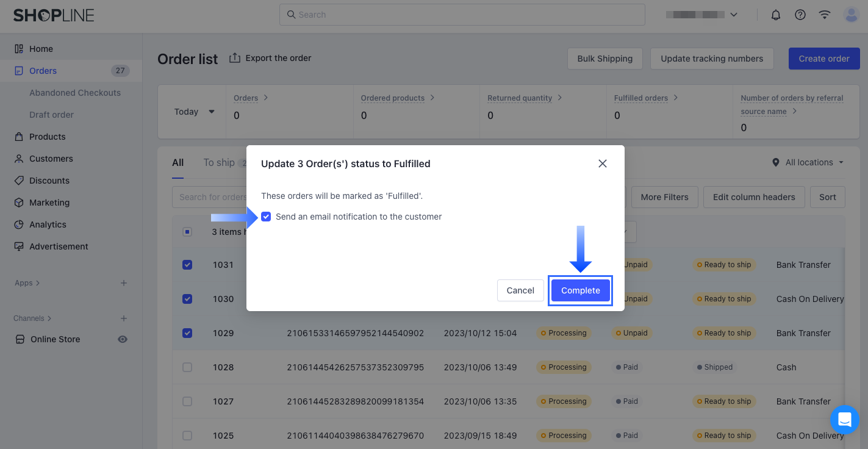
Task: Toggle Online Store visibility eye icon
Action: (123, 339)
